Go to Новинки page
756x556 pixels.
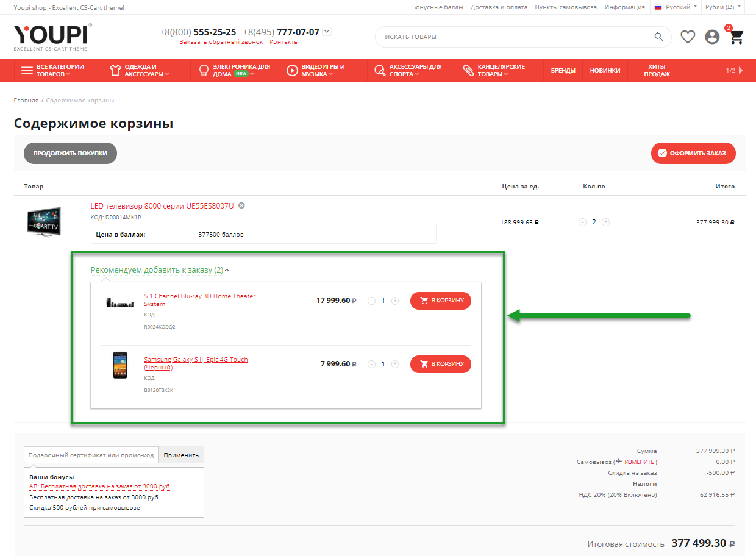[605, 70]
